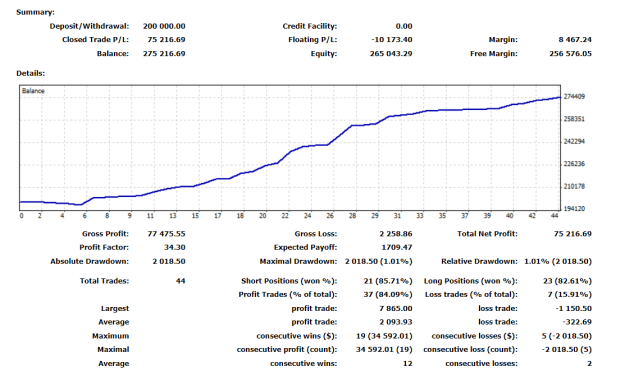The width and height of the screenshot is (625, 371).
Task: Click the Deposit/Withdrawal label
Action: (x=89, y=26)
